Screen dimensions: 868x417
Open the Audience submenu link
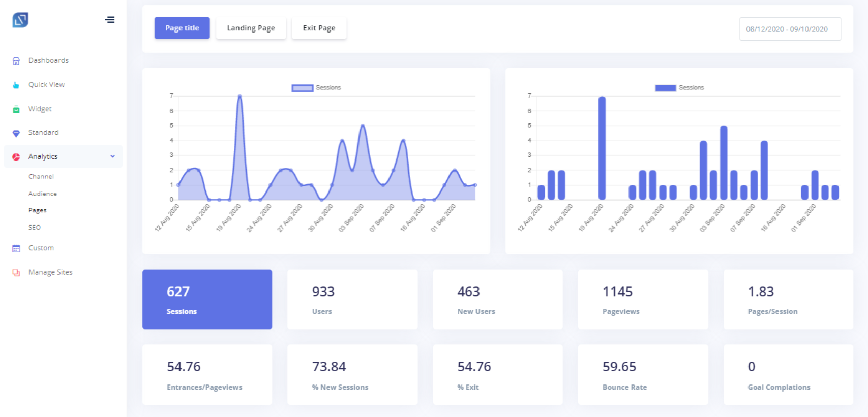point(43,194)
